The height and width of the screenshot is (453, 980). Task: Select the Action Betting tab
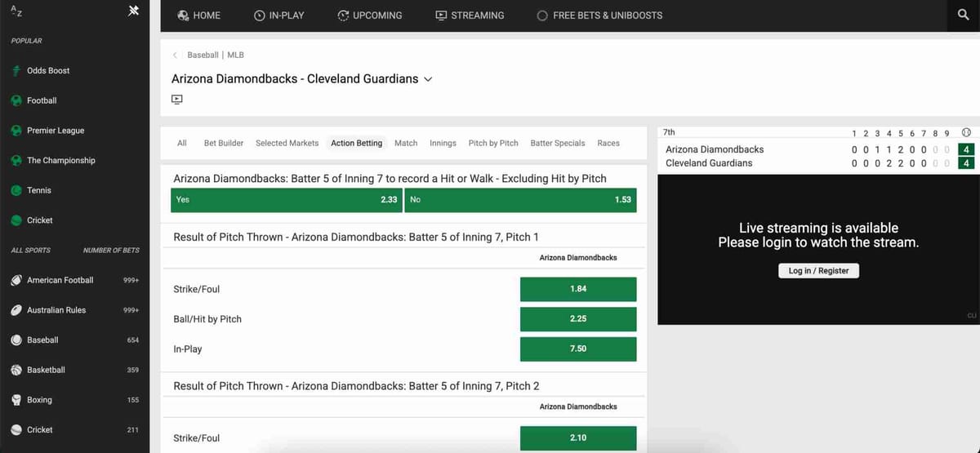click(x=357, y=143)
